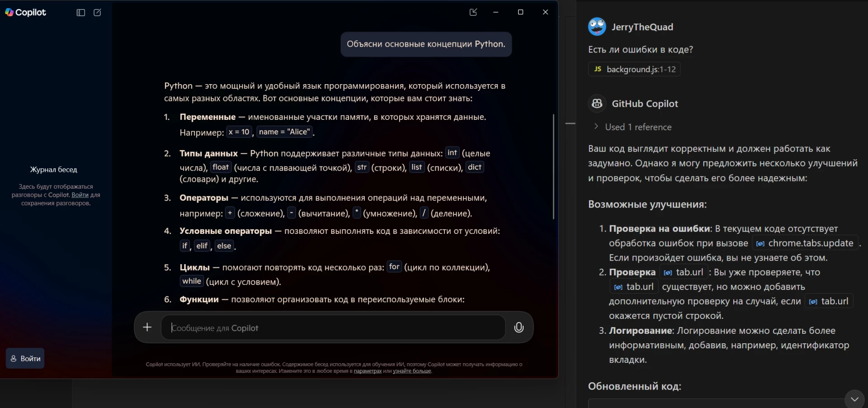Open the узнайте больше link
868x408 pixels.
point(412,371)
